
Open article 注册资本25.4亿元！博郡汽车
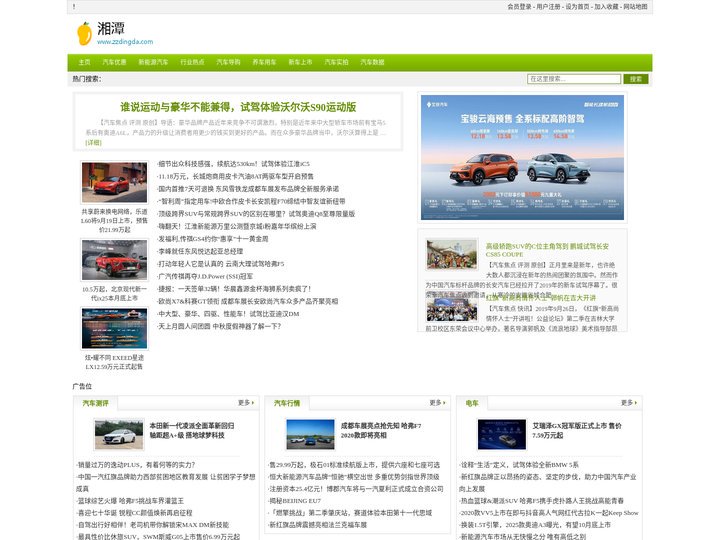tap(356, 489)
